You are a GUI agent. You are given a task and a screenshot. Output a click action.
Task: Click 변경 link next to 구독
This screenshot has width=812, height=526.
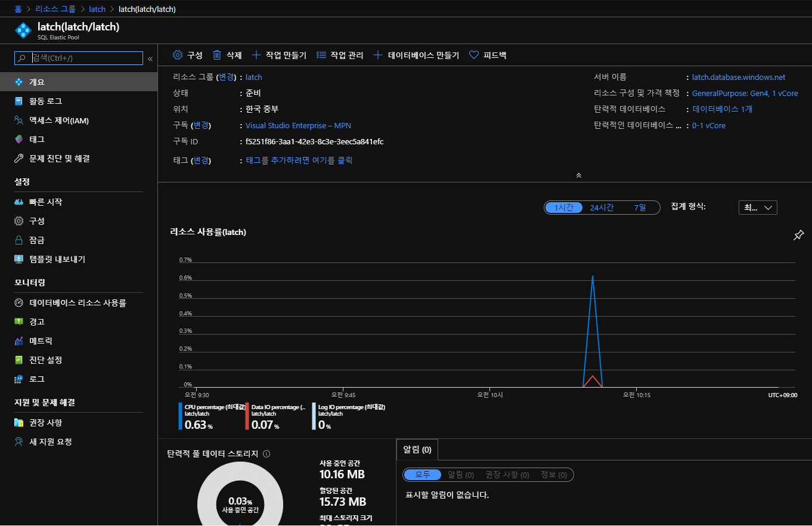tap(201, 125)
